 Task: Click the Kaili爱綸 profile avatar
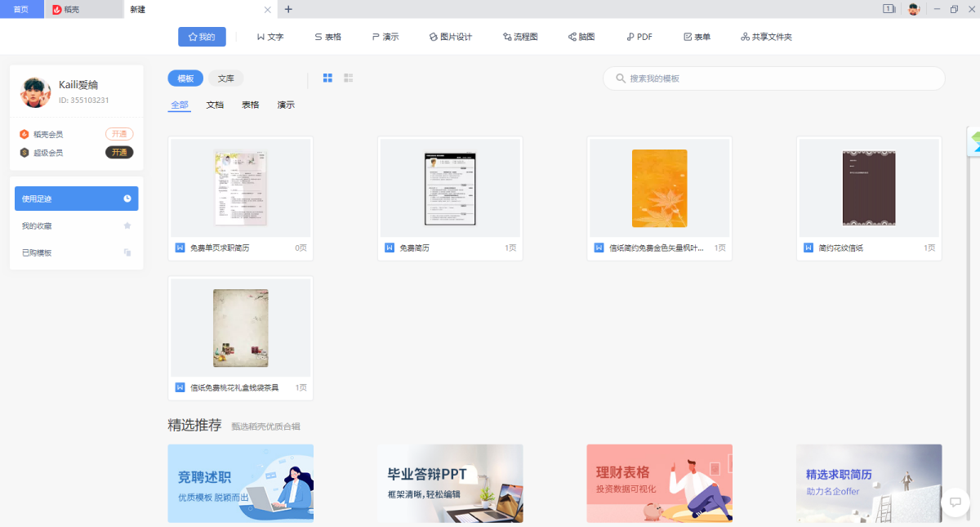click(35, 92)
